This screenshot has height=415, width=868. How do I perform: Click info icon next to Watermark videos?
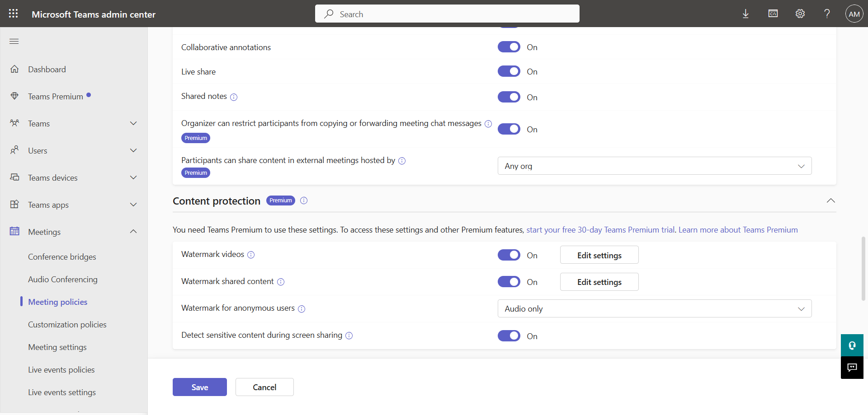(x=251, y=255)
